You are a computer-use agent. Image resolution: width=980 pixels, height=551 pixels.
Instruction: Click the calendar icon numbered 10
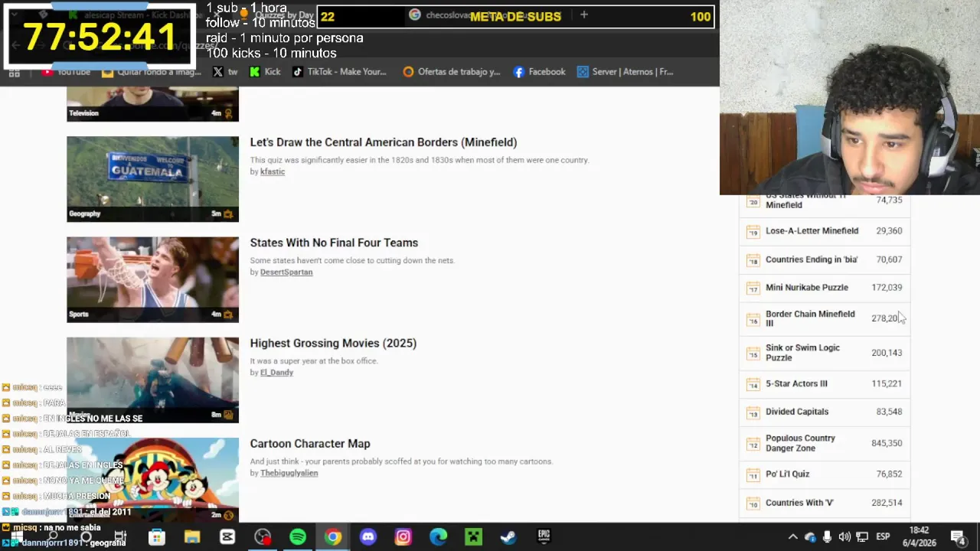pos(753,503)
